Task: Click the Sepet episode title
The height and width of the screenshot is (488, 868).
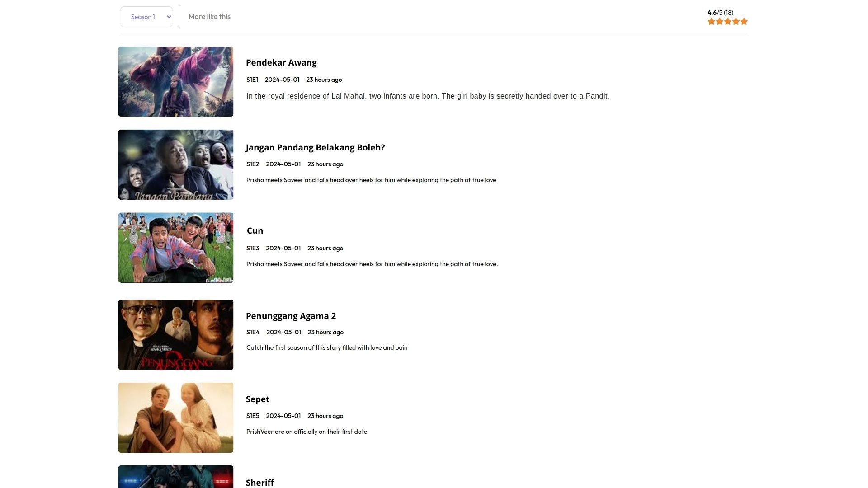Action: pos(258,399)
